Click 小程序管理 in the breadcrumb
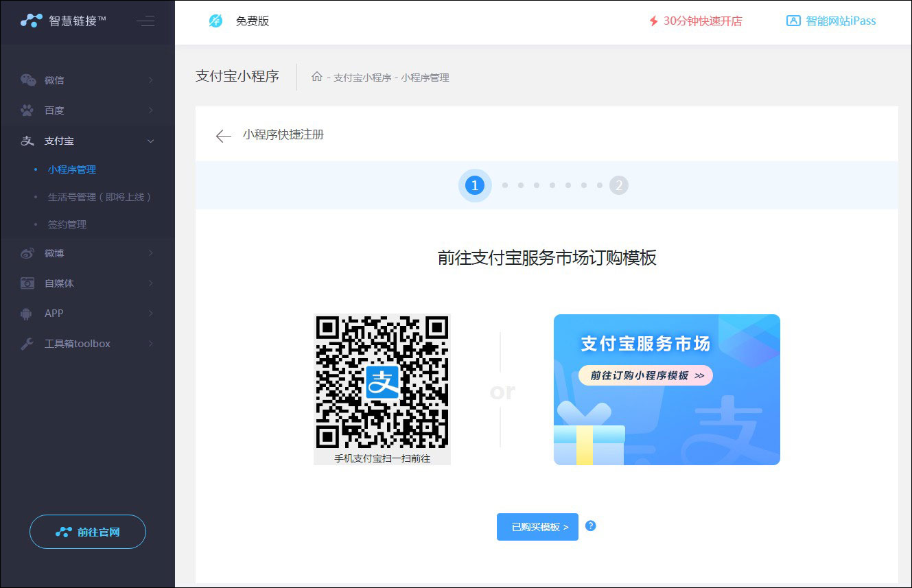 [x=425, y=78]
